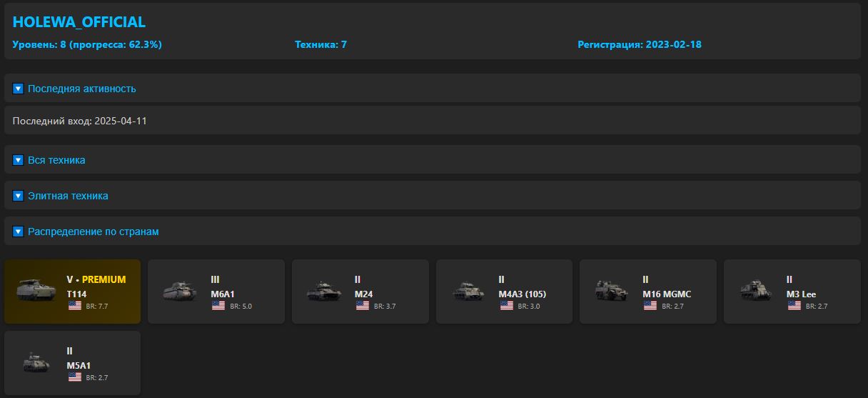The height and width of the screenshot is (398, 868).
Task: Click the M3 Lee vehicle name
Action: 801,294
